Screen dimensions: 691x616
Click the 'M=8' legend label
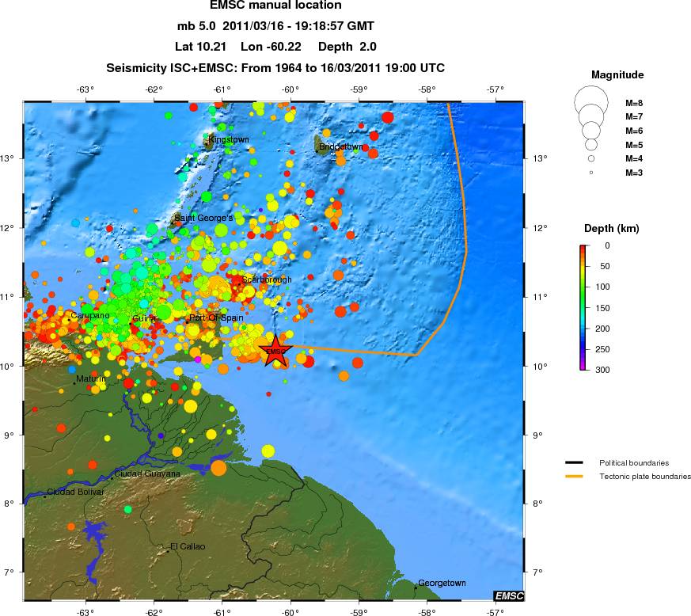point(634,103)
